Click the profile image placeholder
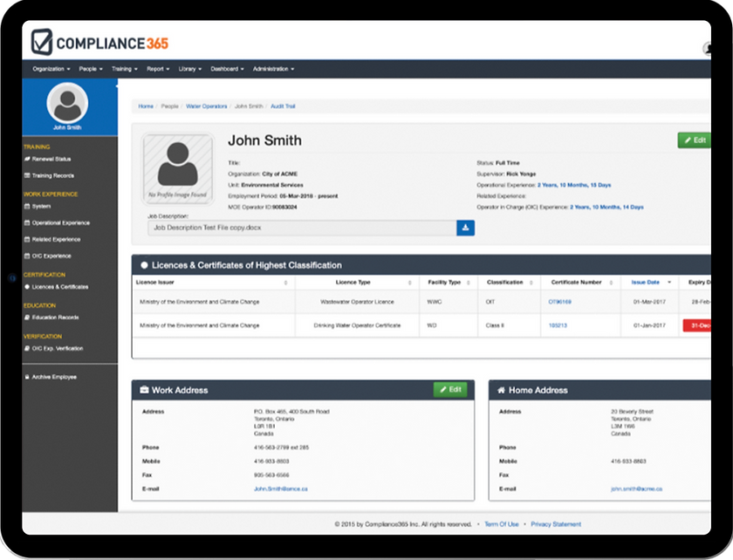The height and width of the screenshot is (560, 733). [178, 168]
